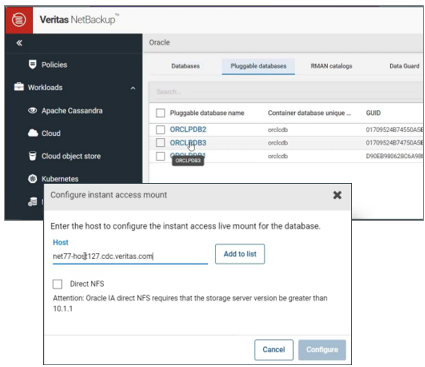Switch to the Data Guard tab
The height and width of the screenshot is (367, 425).
click(404, 66)
